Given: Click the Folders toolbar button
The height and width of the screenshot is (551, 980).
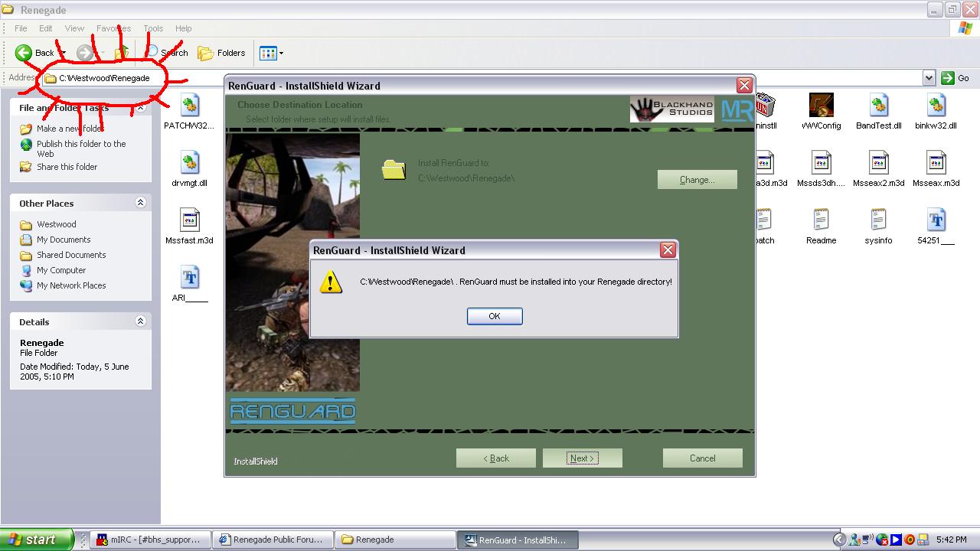Looking at the screenshot, I should point(222,53).
